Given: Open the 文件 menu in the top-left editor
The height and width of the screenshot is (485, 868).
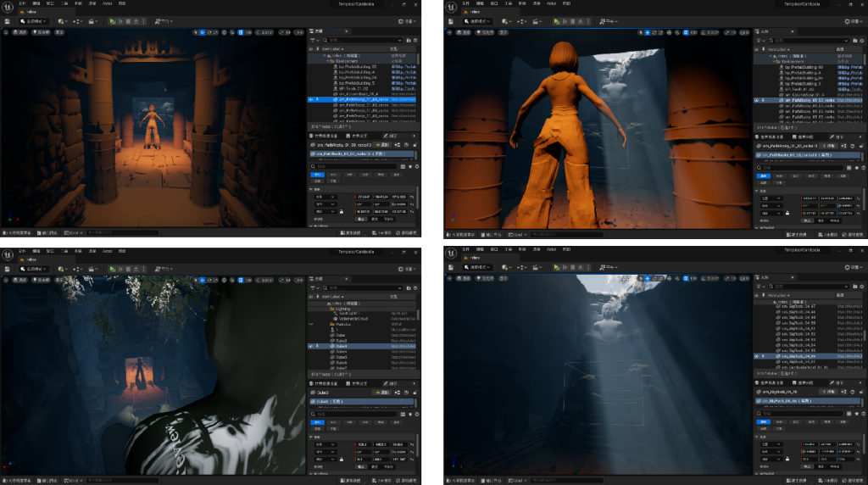Looking at the screenshot, I should coord(24,3).
